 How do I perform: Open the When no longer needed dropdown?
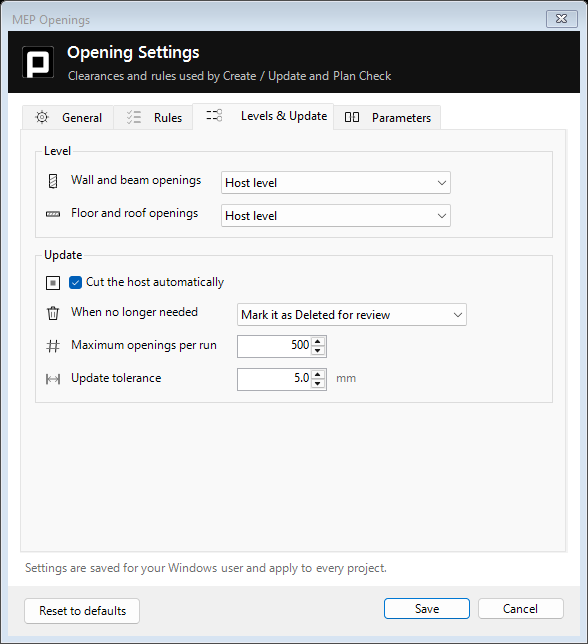[x=352, y=315]
